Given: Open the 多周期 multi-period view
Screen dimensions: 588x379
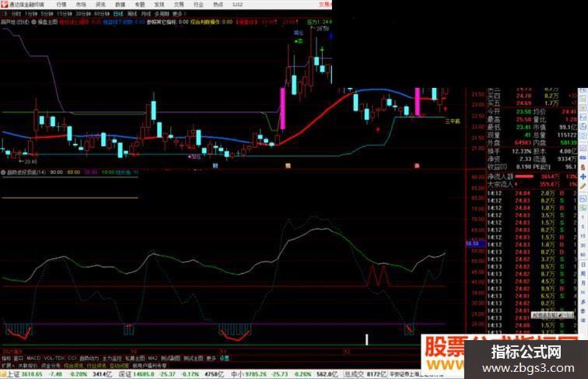Looking at the screenshot, I should [162, 14].
